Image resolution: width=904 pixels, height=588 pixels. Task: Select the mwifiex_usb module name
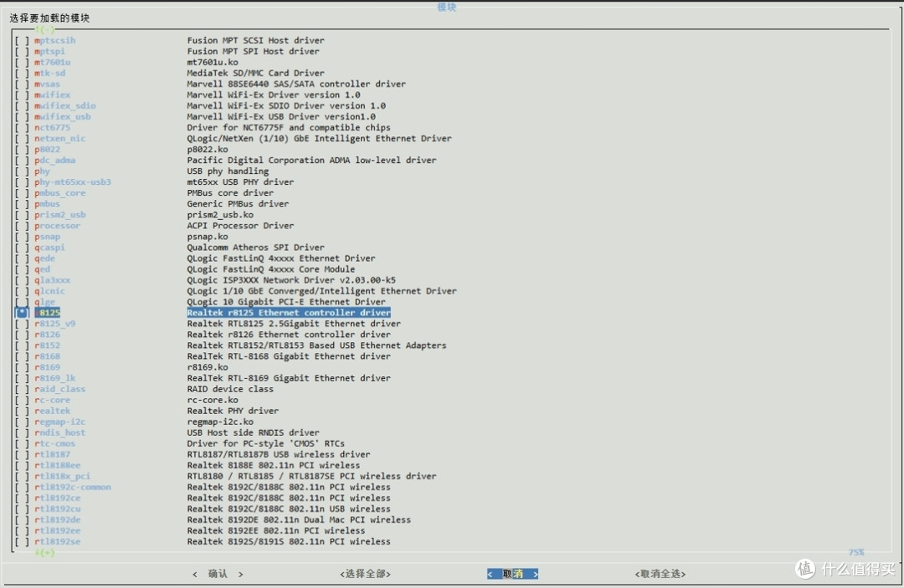[62, 117]
